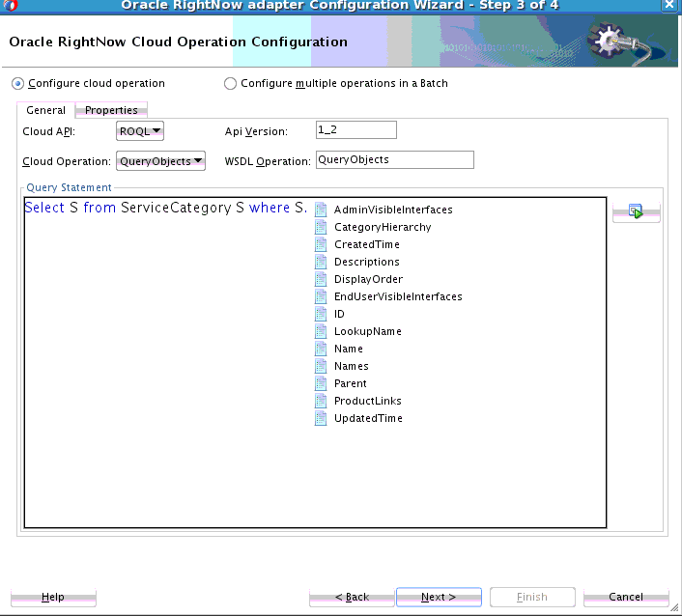The height and width of the screenshot is (616, 682).
Task: Click the Api Version input field
Action: coord(356,130)
